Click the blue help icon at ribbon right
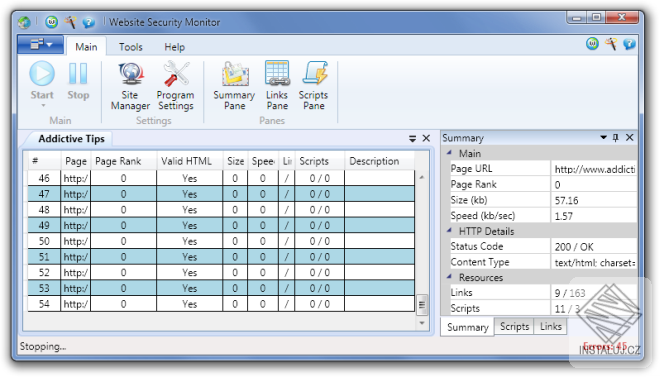 [629, 44]
